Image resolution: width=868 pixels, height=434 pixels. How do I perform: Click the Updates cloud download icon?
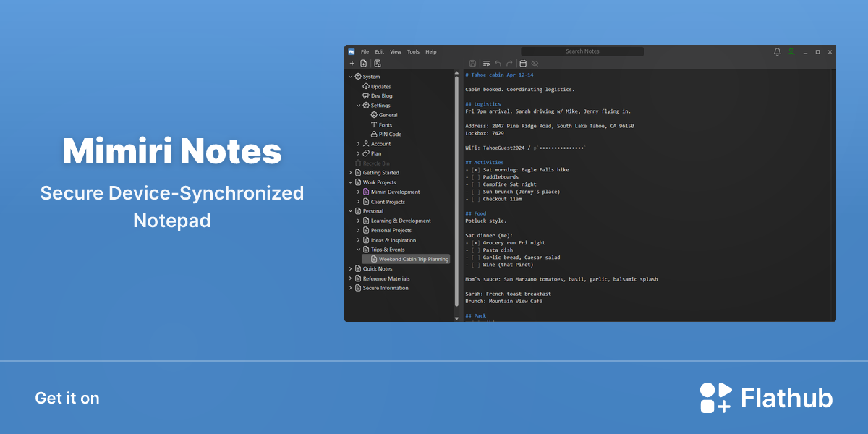tap(366, 86)
